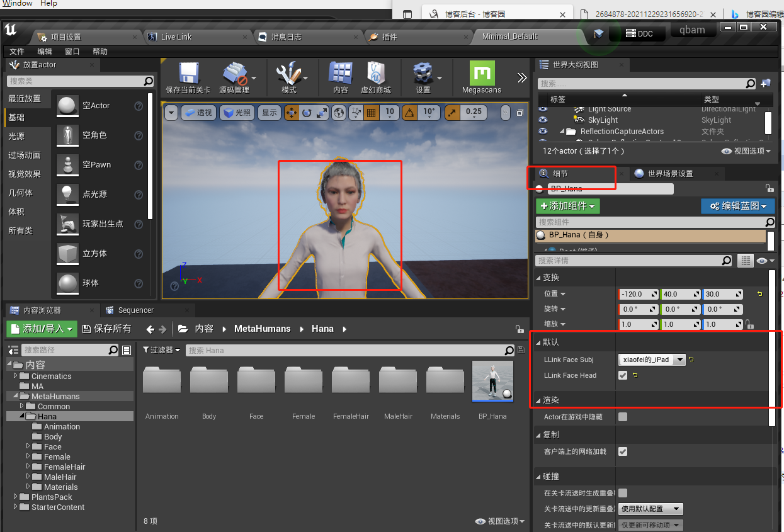Click the save-search icon beside the Hana search box
784x532 pixels.
(x=520, y=350)
